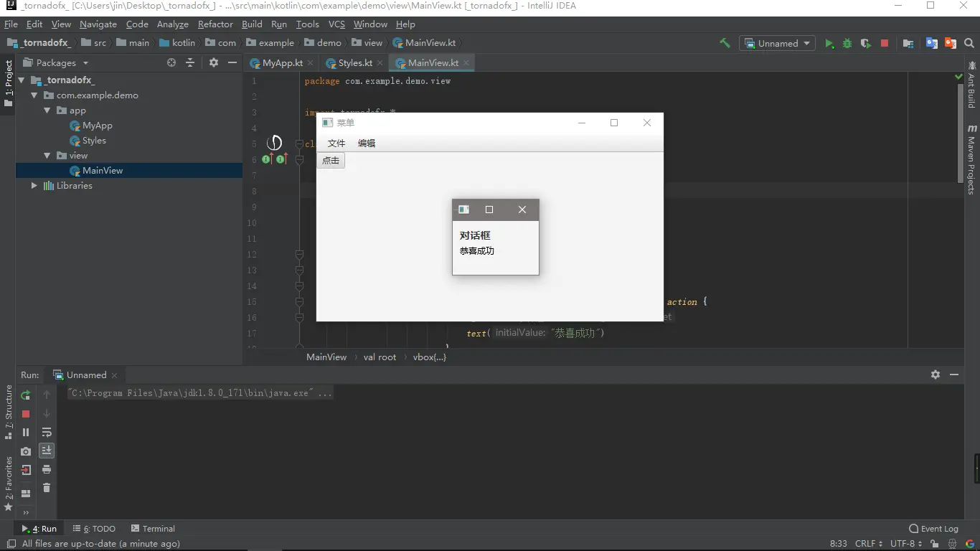
Task: Open Run panel settings gear
Action: [936, 375]
